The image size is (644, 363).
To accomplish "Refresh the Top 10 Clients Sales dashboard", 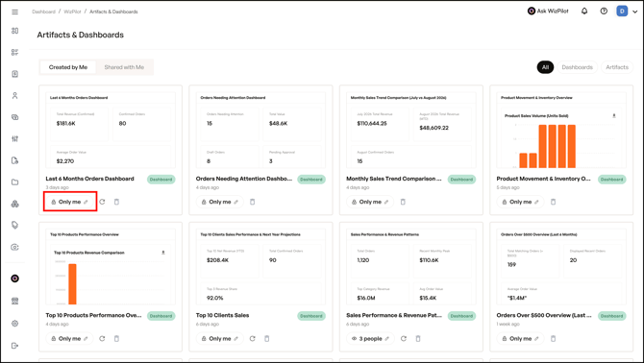I will (253, 338).
